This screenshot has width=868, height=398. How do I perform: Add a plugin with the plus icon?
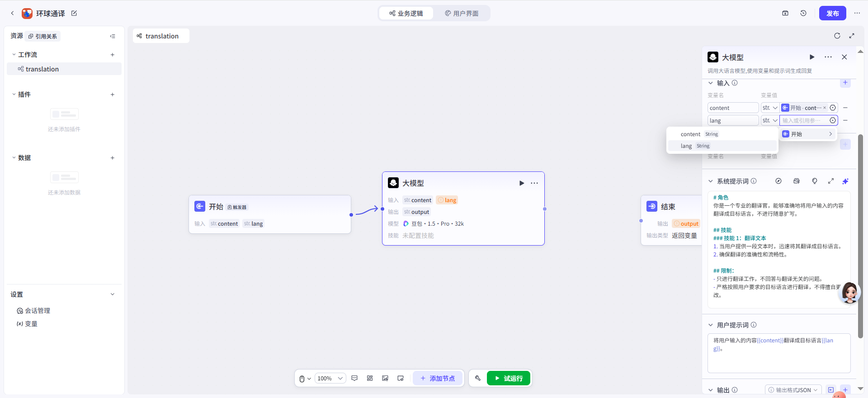pyautogui.click(x=113, y=95)
